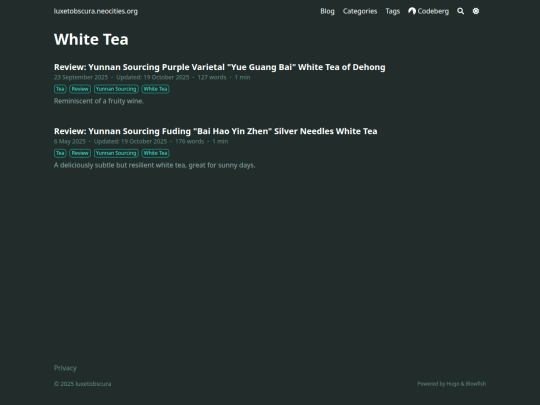
Task: Click the "© 2025 luxetobscura" copyright text
Action: 83,384
